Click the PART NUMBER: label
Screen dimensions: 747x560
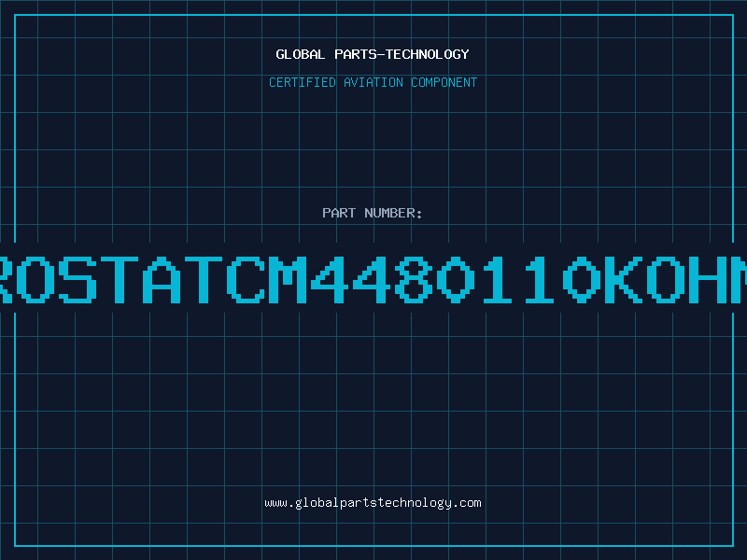click(373, 213)
